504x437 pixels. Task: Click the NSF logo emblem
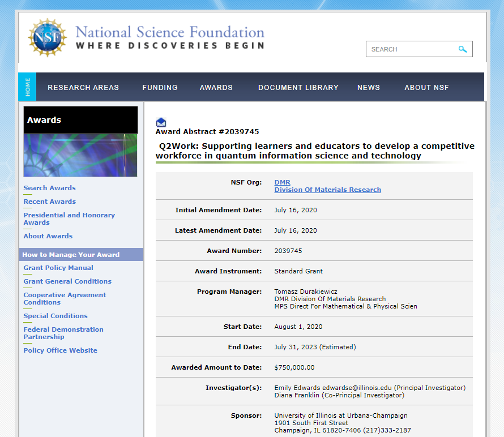[x=47, y=38]
